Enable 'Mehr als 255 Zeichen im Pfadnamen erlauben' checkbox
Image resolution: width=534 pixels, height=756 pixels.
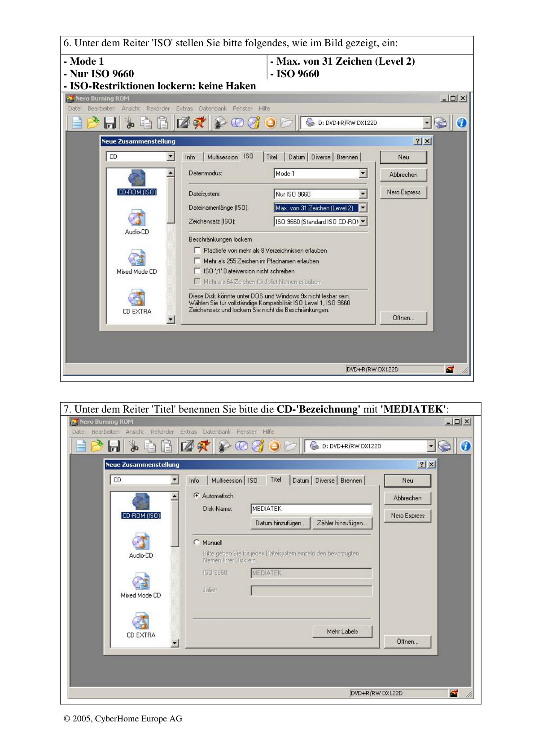(x=197, y=261)
